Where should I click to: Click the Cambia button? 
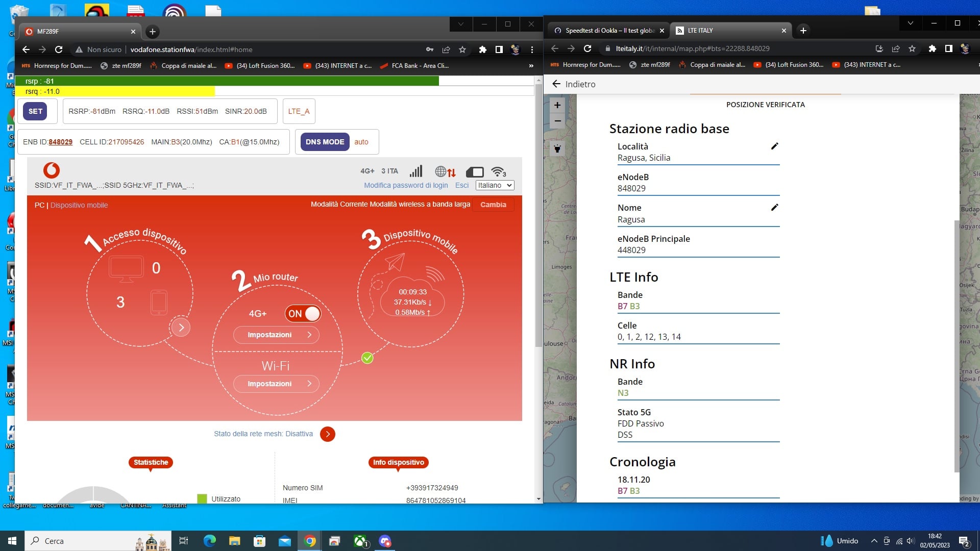(x=493, y=205)
